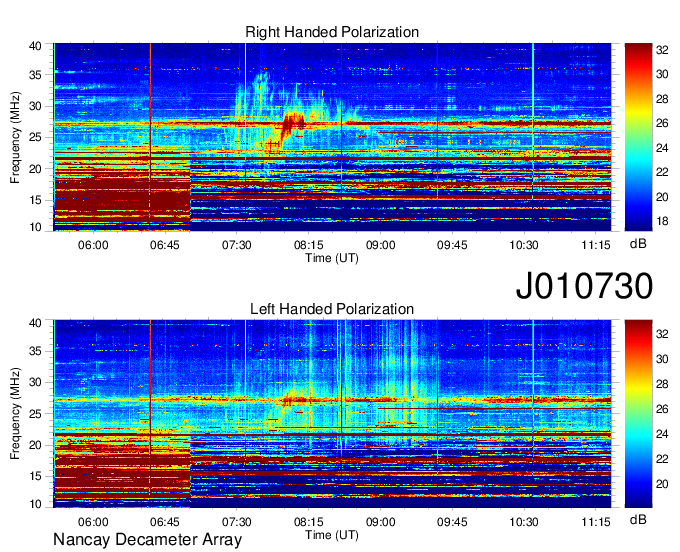
Task: Click the 35 MHz tick on the right-handed plot
Action: tap(36, 75)
